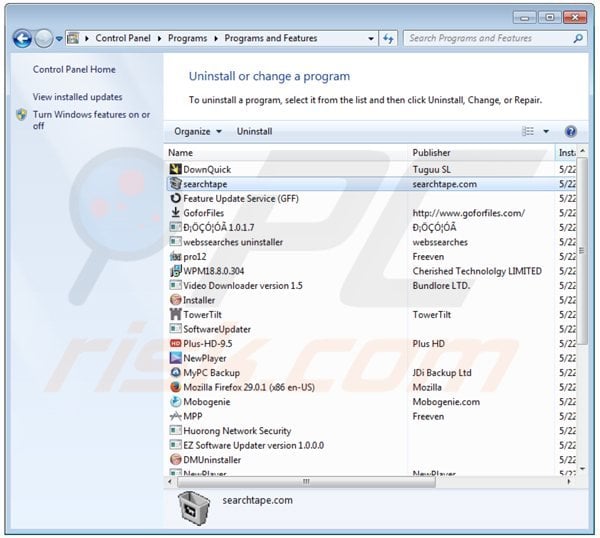Image resolution: width=600 pixels, height=538 pixels.
Task: Click the Mozilla Firefox icon
Action: (175, 387)
